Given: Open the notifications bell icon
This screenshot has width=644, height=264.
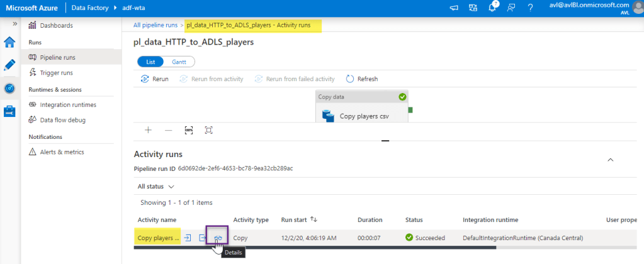Looking at the screenshot, I should 493,8.
